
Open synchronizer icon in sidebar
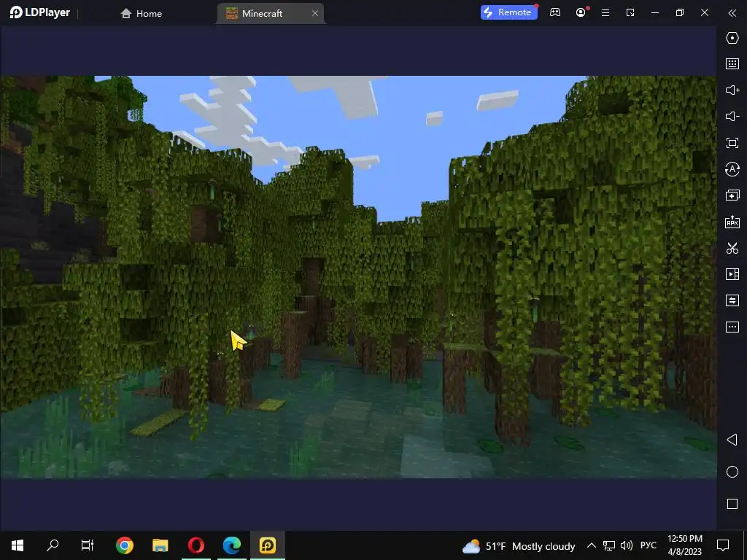point(732,300)
